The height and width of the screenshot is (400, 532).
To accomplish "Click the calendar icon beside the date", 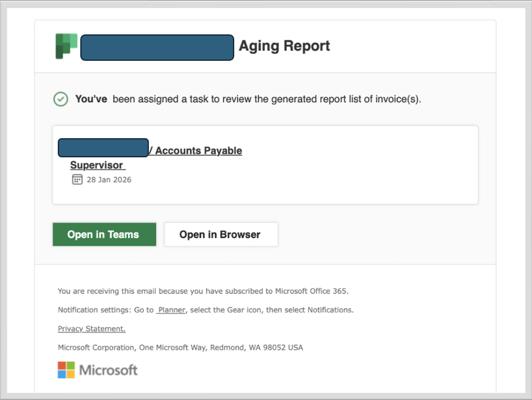I will pyautogui.click(x=77, y=179).
